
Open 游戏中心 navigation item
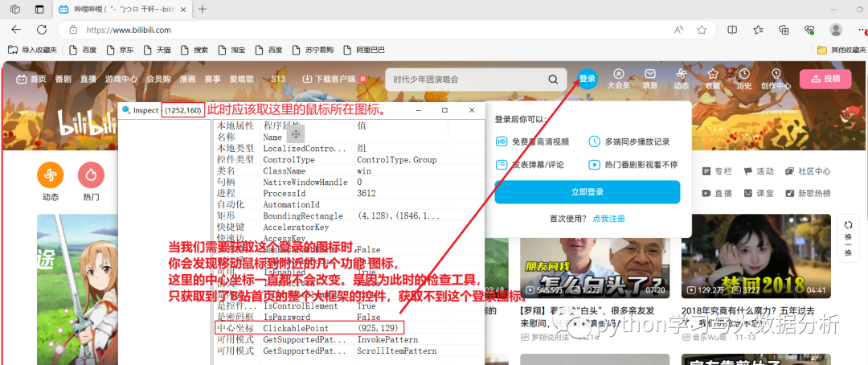[x=121, y=79]
